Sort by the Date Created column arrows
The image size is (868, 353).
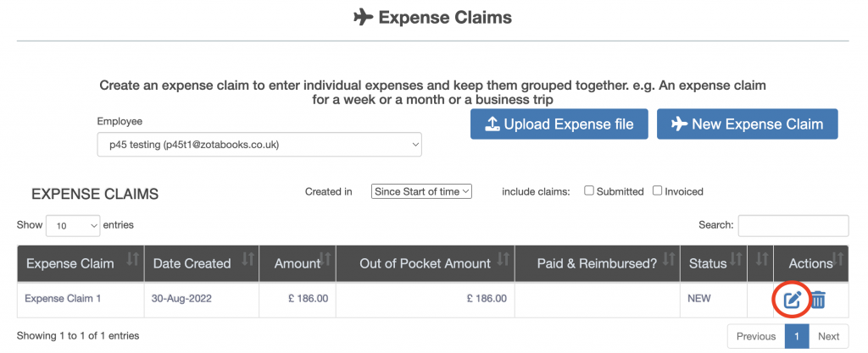coord(248,259)
